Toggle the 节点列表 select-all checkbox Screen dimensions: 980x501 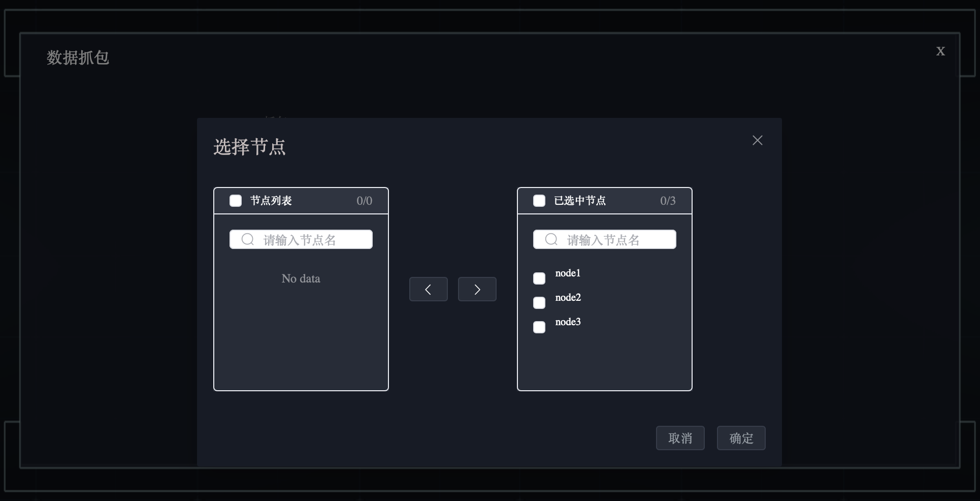tap(236, 201)
